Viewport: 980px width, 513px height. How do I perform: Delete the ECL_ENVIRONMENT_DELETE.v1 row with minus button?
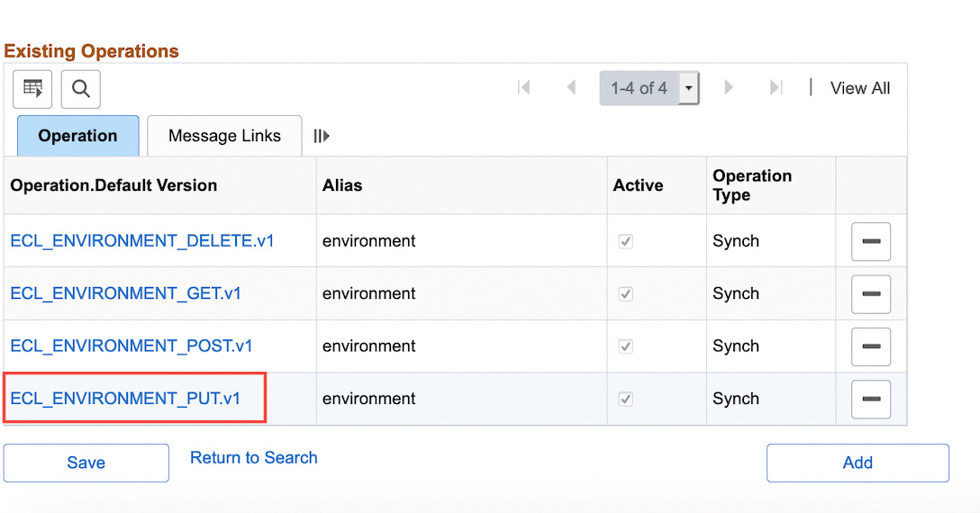(871, 241)
